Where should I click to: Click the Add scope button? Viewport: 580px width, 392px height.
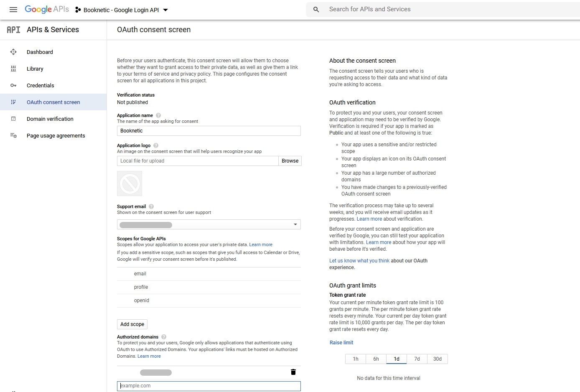(132, 324)
